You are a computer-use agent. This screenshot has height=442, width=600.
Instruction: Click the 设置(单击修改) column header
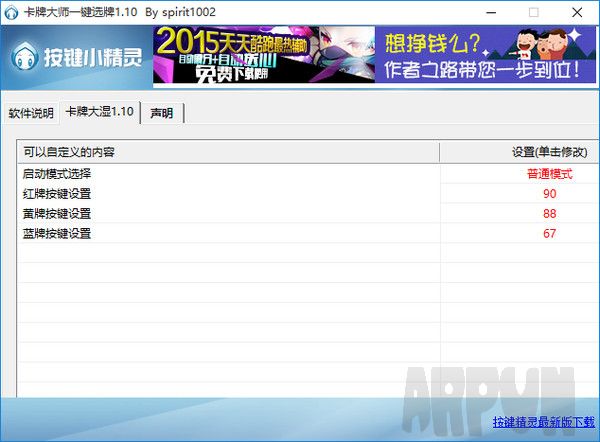tap(519, 152)
